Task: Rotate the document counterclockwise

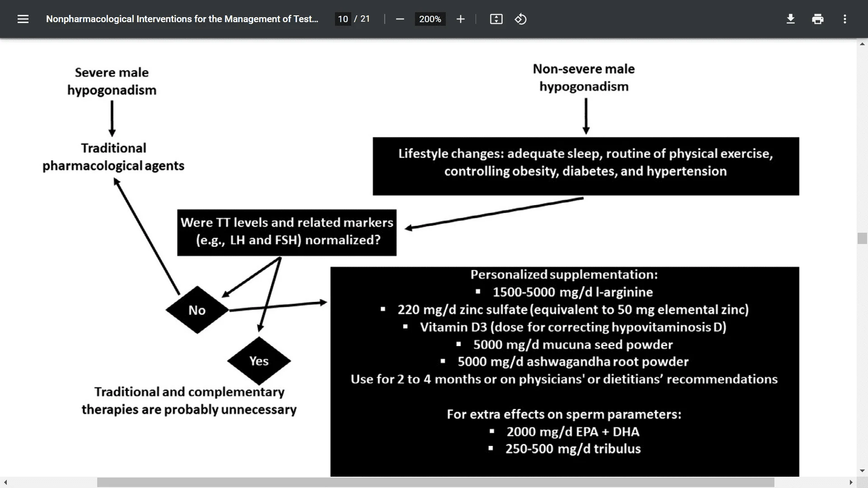Action: tap(520, 19)
